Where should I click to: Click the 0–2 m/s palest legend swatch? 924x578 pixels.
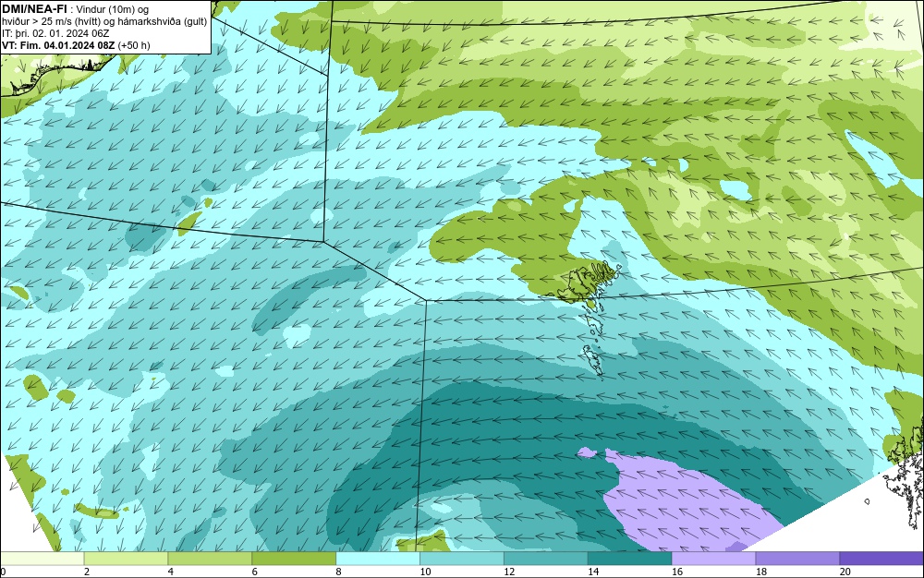point(42,558)
